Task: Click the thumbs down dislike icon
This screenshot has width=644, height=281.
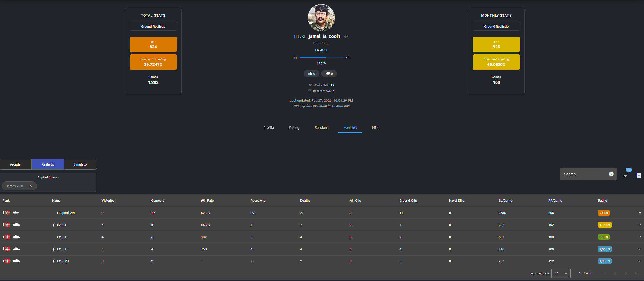Action: tap(328, 74)
